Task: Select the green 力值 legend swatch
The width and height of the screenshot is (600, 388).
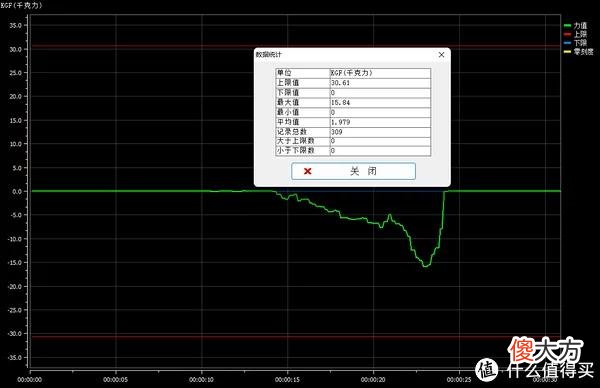Action: point(567,26)
